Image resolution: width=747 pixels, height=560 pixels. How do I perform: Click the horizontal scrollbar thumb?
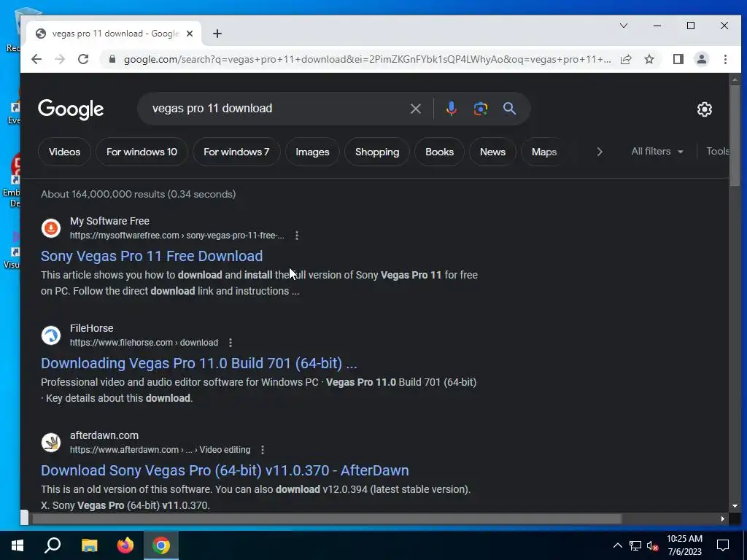point(327,518)
